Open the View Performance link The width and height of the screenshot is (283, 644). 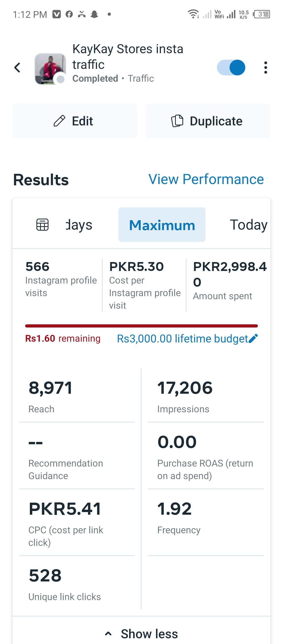click(206, 179)
